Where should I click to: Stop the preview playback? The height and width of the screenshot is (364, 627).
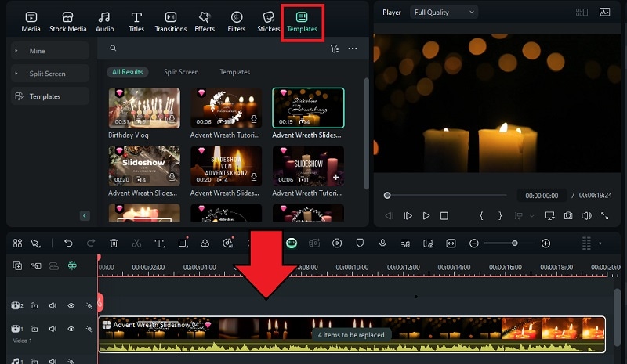point(444,216)
